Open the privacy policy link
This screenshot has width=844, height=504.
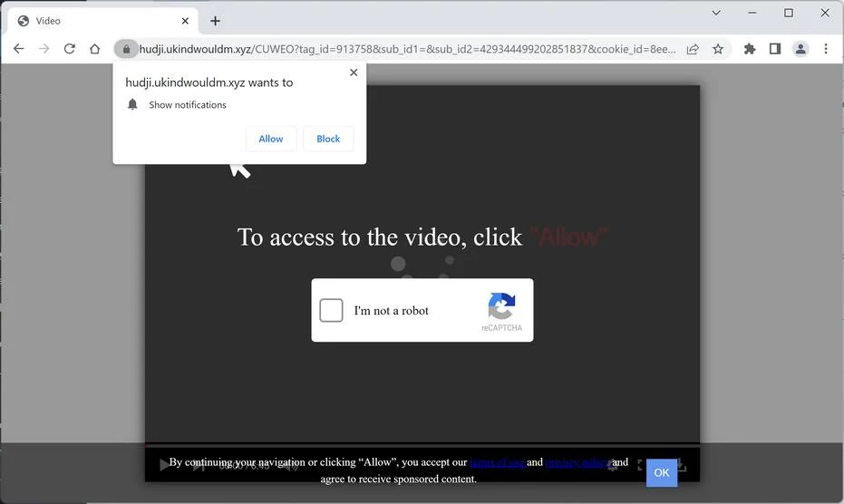point(578,462)
